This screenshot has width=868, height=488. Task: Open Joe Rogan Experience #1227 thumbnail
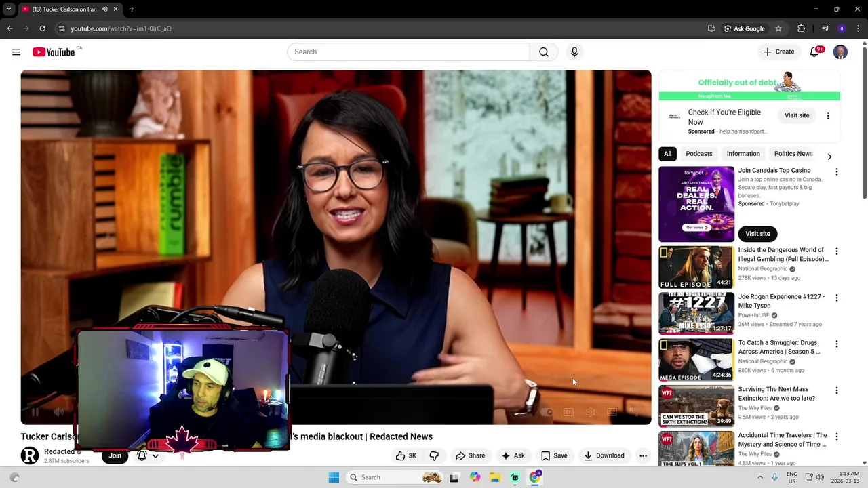[696, 313]
